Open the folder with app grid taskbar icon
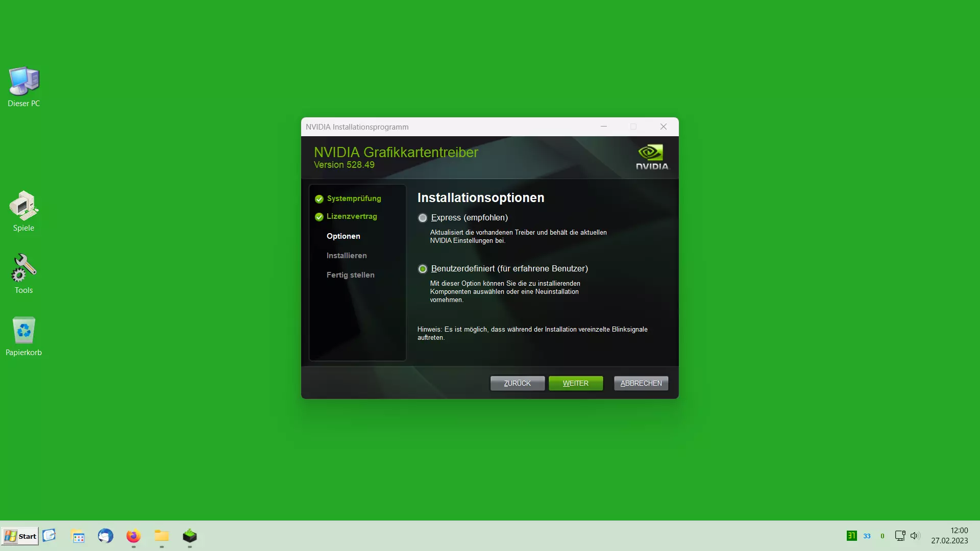 78,536
